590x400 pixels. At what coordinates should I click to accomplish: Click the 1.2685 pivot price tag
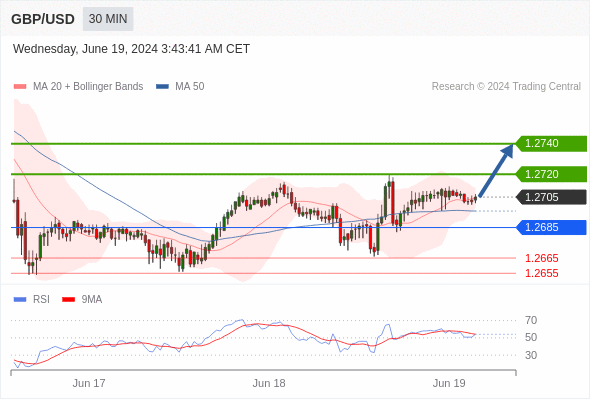(x=551, y=227)
